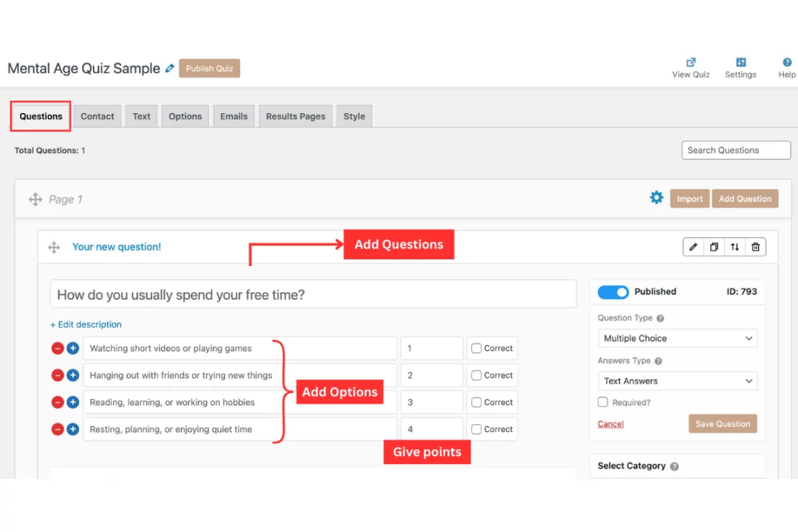Expand the Answers Type dropdown
Viewport: 798px width, 532px height.
pyautogui.click(x=677, y=381)
